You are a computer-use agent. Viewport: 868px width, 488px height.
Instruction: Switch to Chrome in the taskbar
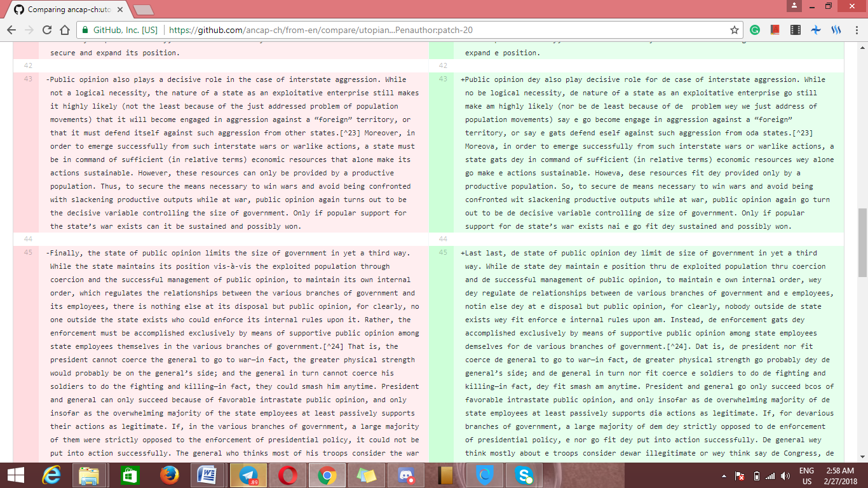(327, 475)
